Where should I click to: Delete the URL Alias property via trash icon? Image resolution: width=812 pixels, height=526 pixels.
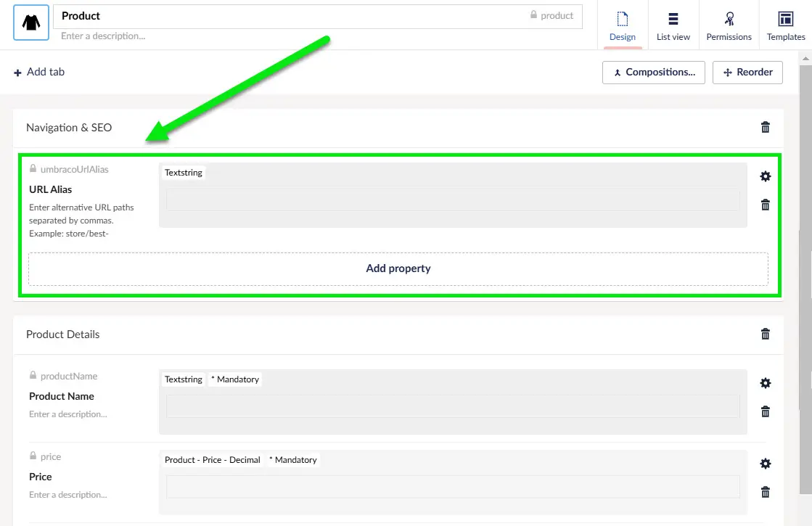765,205
